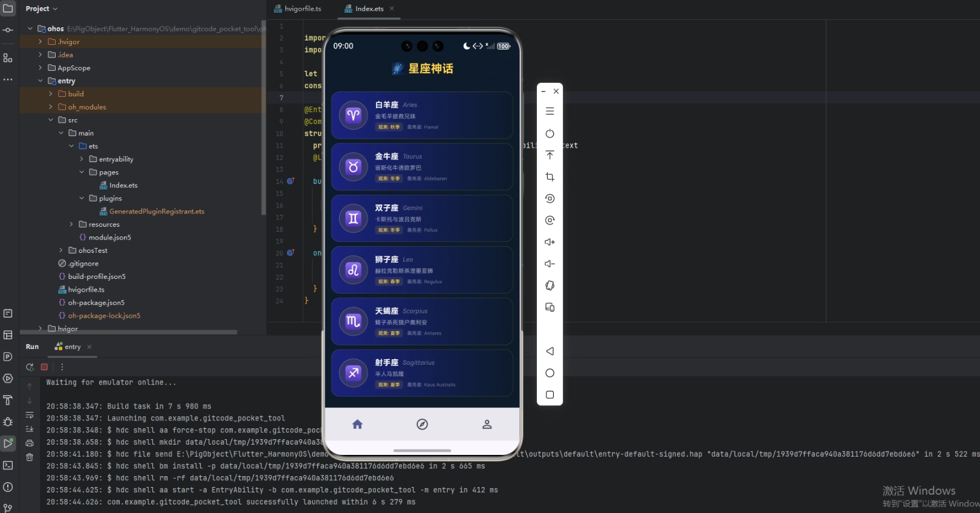The image size is (980, 513).
Task: Select .gitignore in project tree
Action: click(83, 264)
